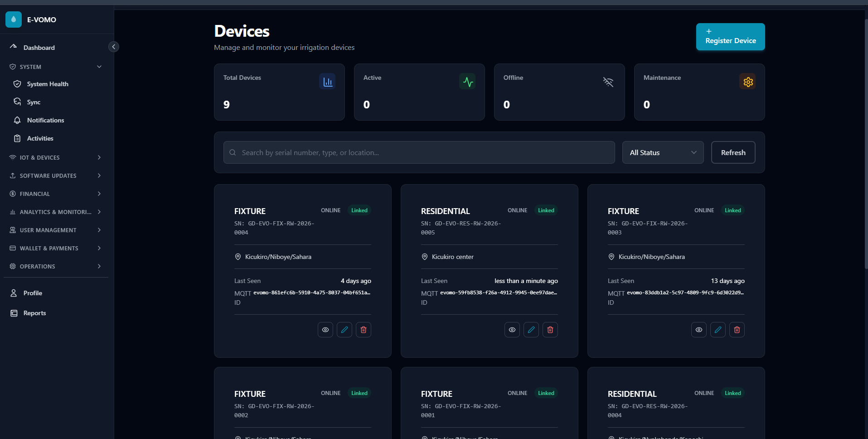Click the E-VOMO droplet logo
The width and height of the screenshot is (868, 439).
pos(13,20)
